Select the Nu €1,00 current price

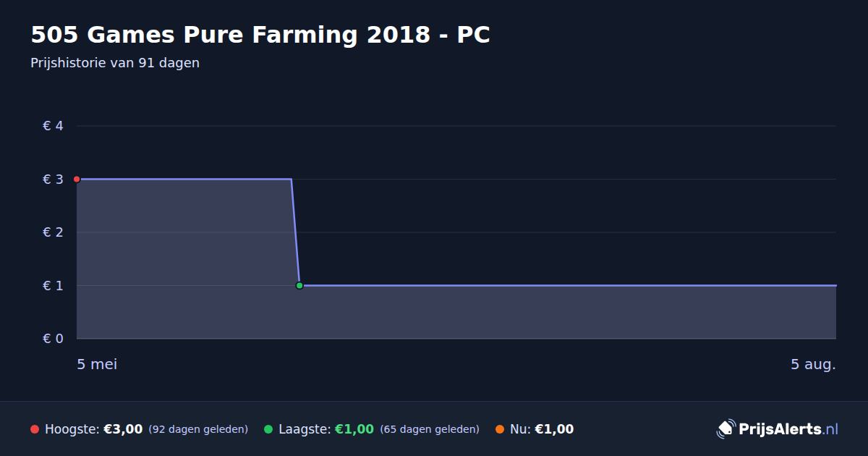(x=554, y=429)
